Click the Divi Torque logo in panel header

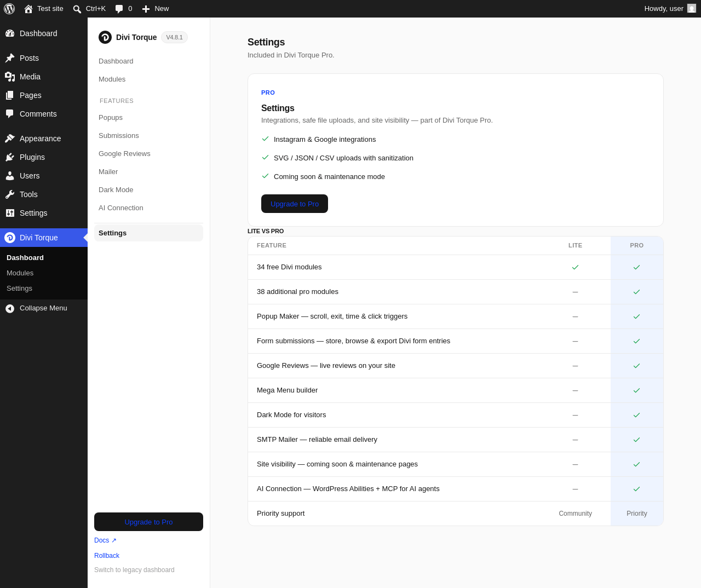(105, 37)
